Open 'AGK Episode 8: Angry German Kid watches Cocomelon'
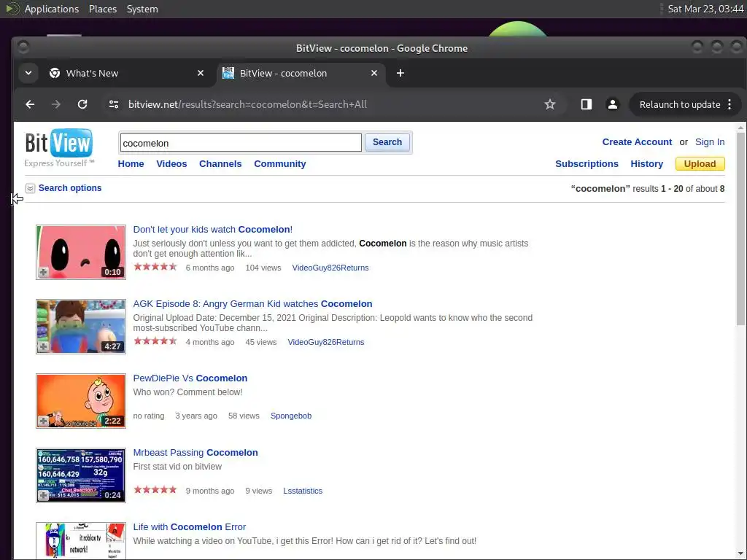The width and height of the screenshot is (747, 560). (252, 304)
